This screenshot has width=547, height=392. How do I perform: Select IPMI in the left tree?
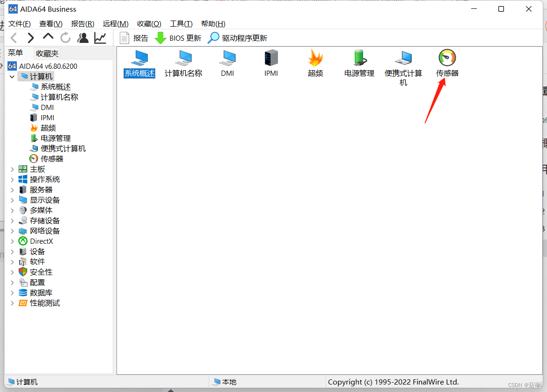[x=42, y=117]
